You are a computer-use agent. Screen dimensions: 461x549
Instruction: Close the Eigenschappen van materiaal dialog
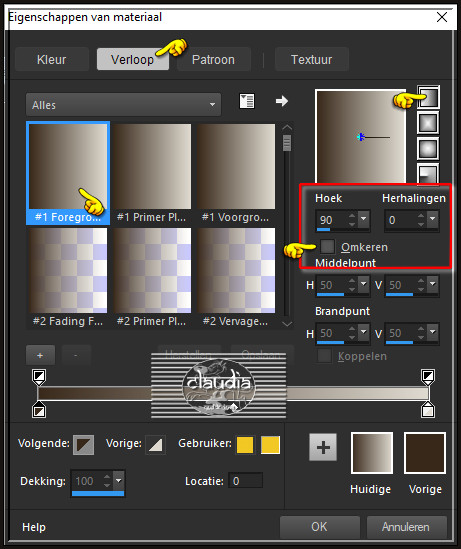point(442,17)
